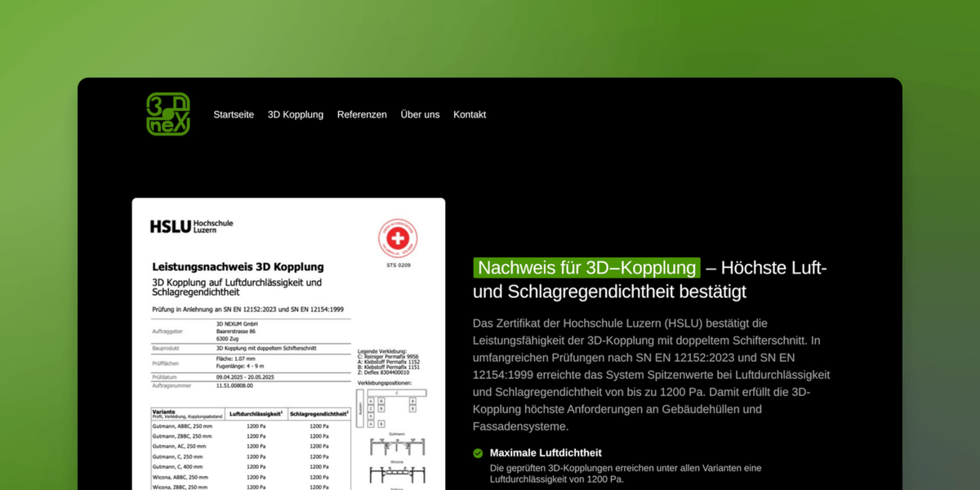Click the 3D neX logo
The width and height of the screenshot is (980, 490).
[x=168, y=114]
